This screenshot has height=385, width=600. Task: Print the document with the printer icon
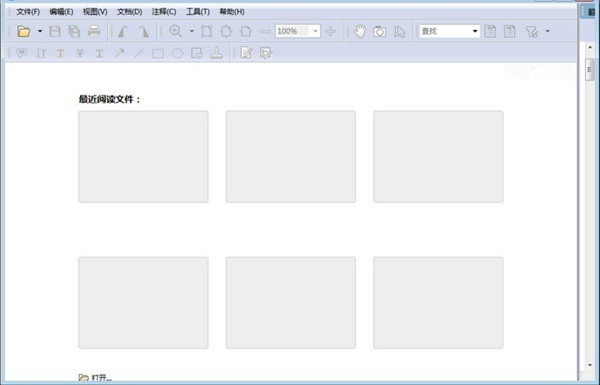[x=94, y=31]
